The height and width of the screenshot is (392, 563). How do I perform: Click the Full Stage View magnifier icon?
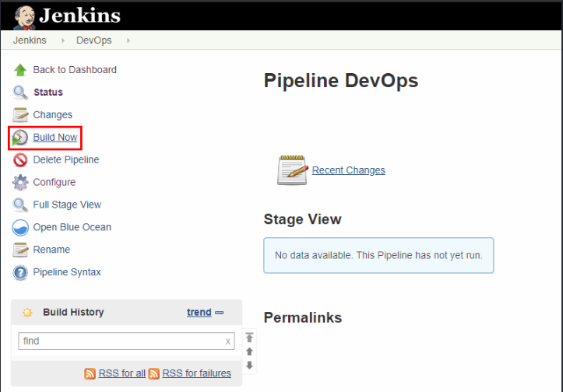20,205
